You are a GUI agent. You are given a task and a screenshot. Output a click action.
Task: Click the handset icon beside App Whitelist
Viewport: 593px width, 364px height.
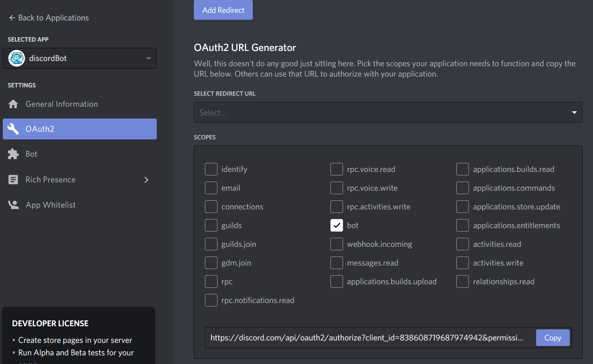13,205
